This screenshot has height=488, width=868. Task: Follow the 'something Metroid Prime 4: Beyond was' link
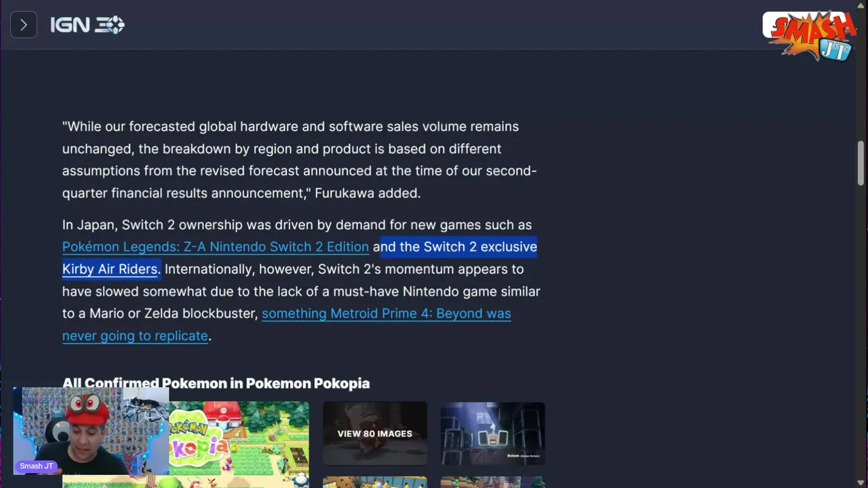pos(387,314)
